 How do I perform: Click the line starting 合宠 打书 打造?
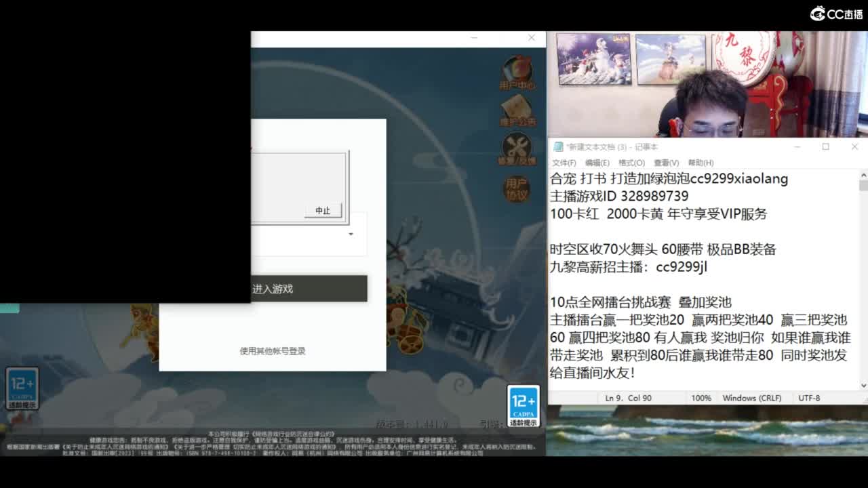click(669, 178)
